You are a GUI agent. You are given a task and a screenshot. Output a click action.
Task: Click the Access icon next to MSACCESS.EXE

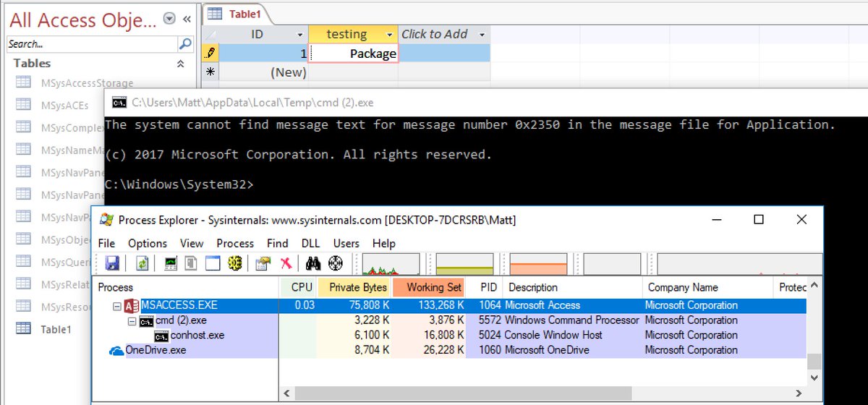(132, 306)
